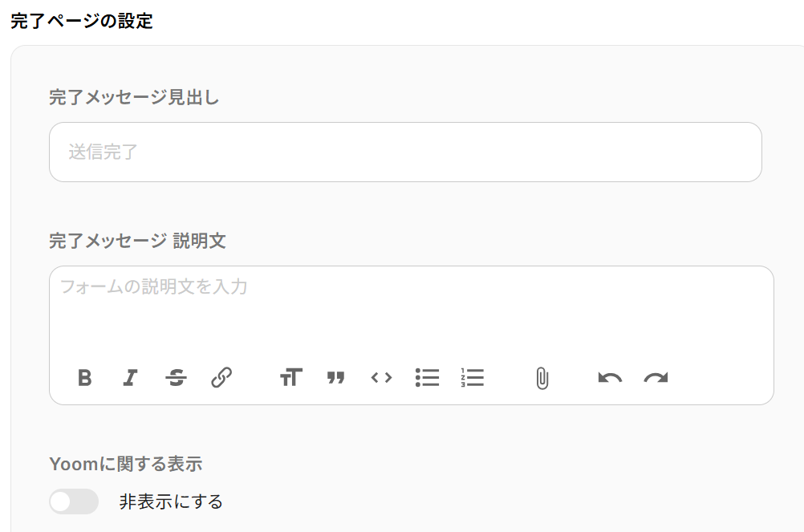The image size is (804, 532).
Task: Click the Yoomに関する表示 label
Action: pyautogui.click(x=125, y=464)
